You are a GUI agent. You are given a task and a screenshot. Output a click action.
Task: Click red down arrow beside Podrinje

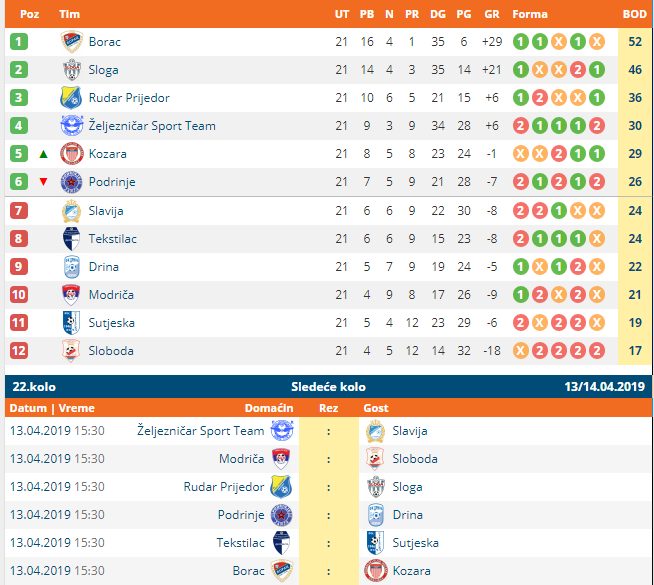43,182
